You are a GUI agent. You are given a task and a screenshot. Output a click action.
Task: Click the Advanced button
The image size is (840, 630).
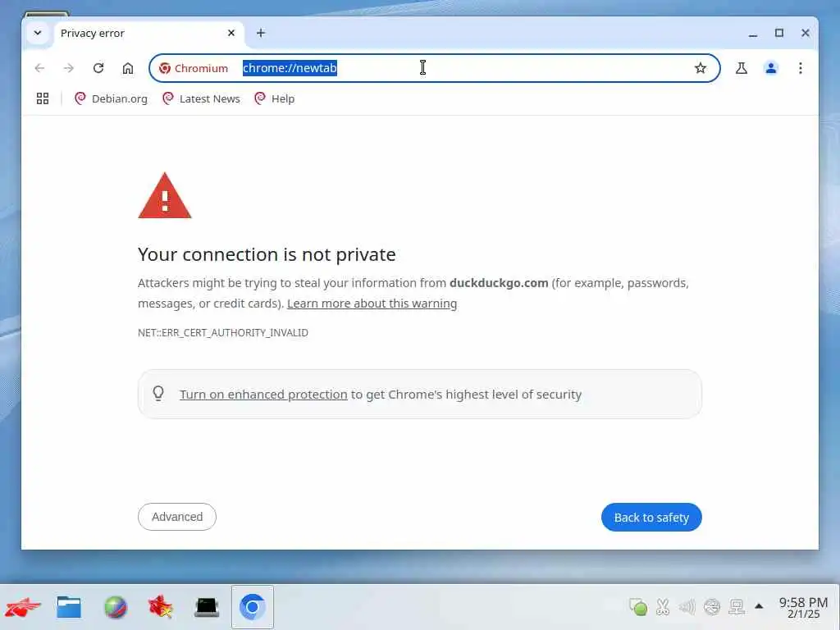[x=177, y=517]
